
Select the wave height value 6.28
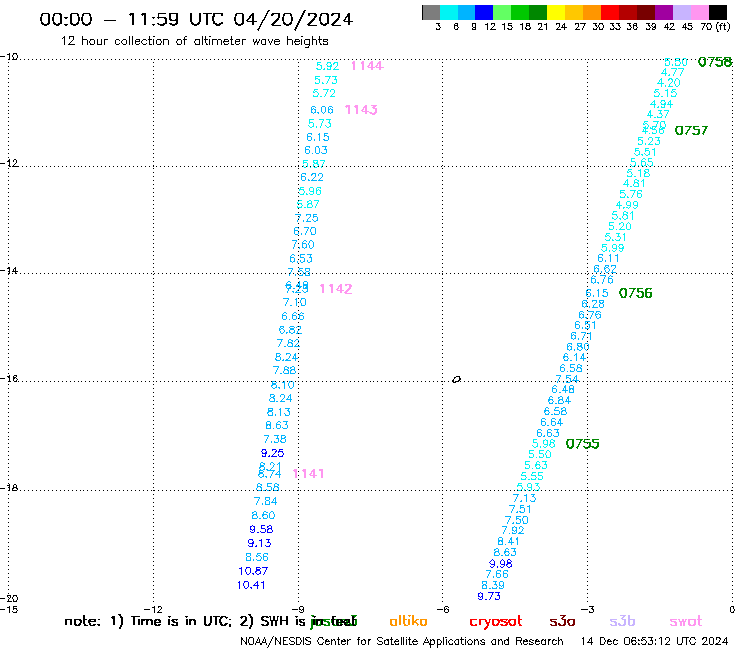pyautogui.click(x=593, y=304)
